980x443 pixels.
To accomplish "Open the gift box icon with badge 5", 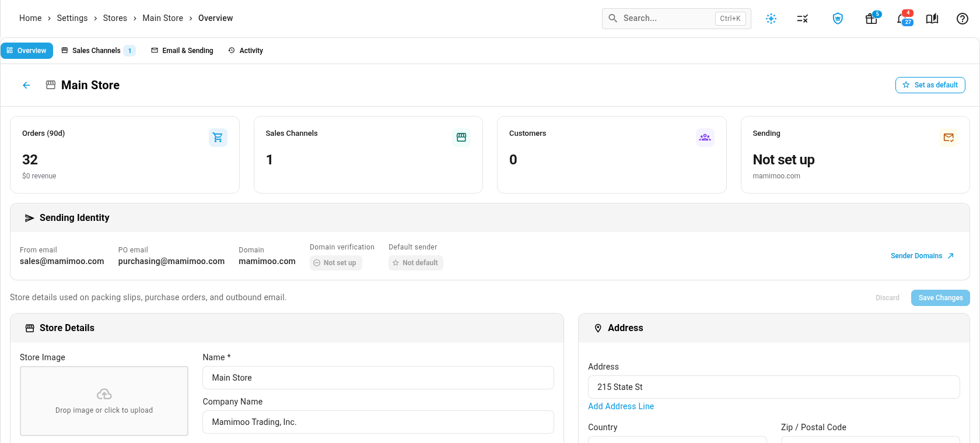I will coord(871,19).
